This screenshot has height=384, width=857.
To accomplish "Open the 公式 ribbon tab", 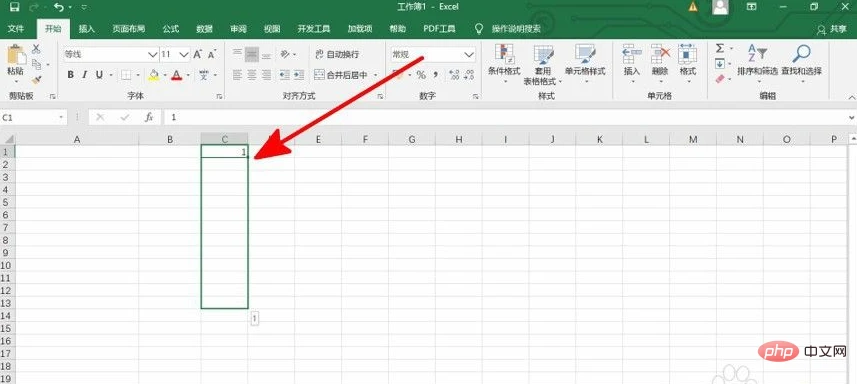I will (x=171, y=29).
